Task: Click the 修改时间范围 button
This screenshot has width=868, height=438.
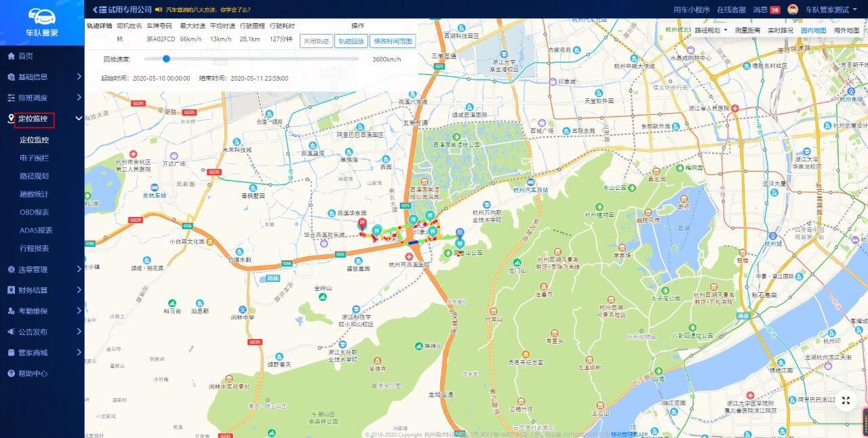Action: click(x=393, y=41)
